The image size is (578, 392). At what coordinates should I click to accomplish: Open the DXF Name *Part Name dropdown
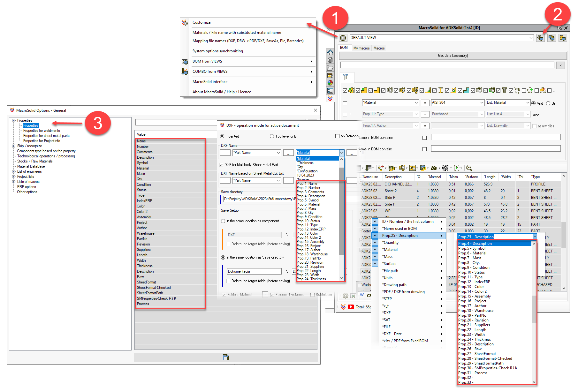[278, 153]
